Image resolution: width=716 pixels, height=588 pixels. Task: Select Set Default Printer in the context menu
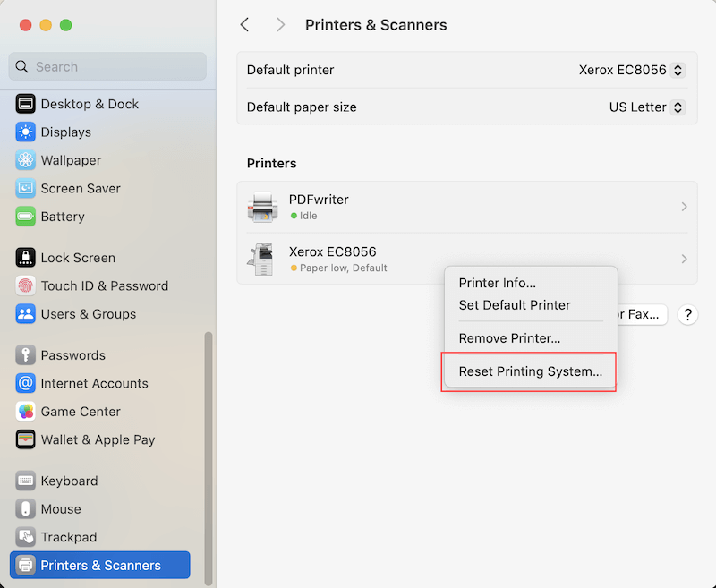point(514,305)
